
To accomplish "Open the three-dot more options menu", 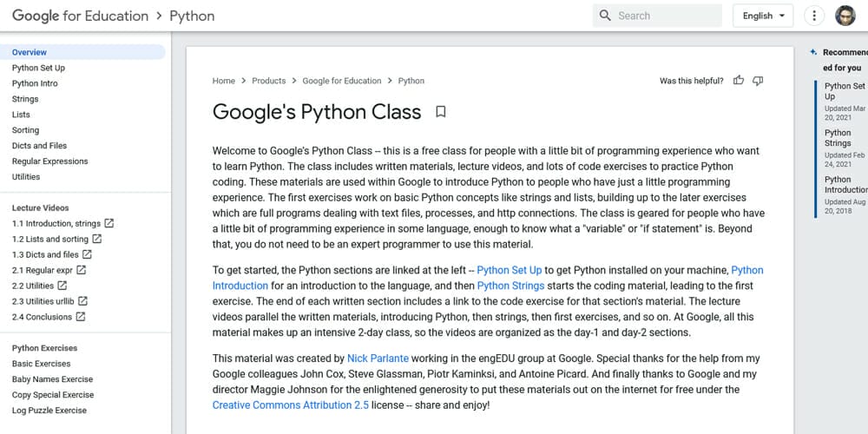I will pos(814,16).
